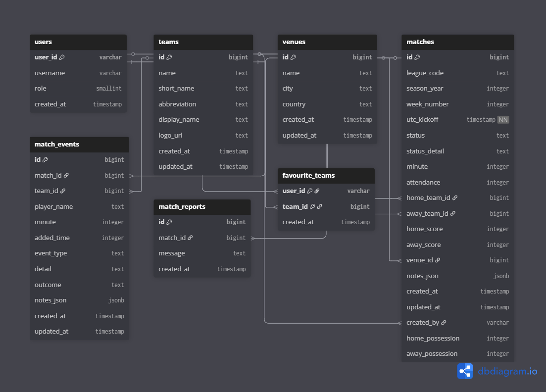Click the country field in venues table
This screenshot has width=546, height=392.
coord(327,104)
